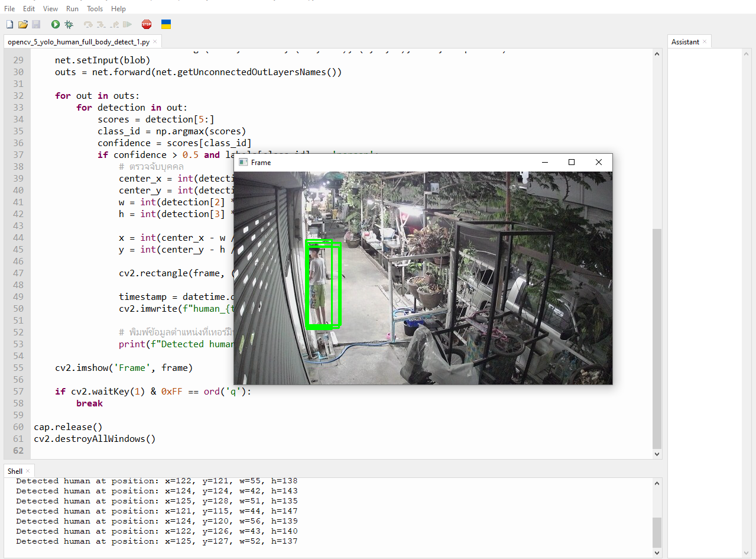Open the File menu
This screenshot has height=559, width=756.
[9, 9]
